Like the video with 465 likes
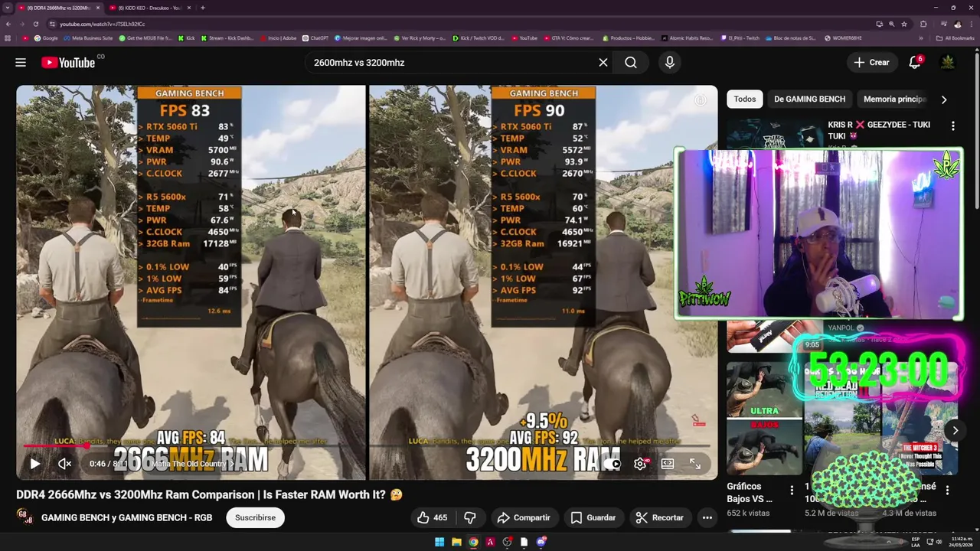The width and height of the screenshot is (980, 551). pyautogui.click(x=432, y=517)
